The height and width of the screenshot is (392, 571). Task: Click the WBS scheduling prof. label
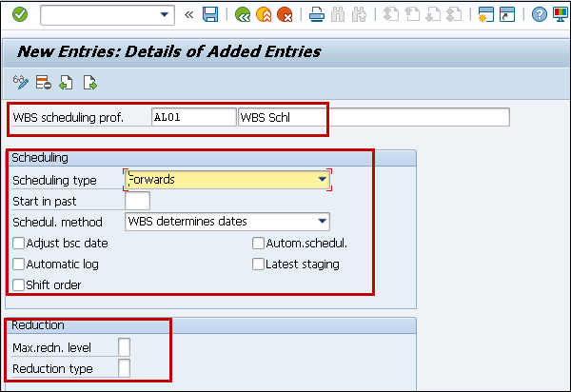[69, 118]
